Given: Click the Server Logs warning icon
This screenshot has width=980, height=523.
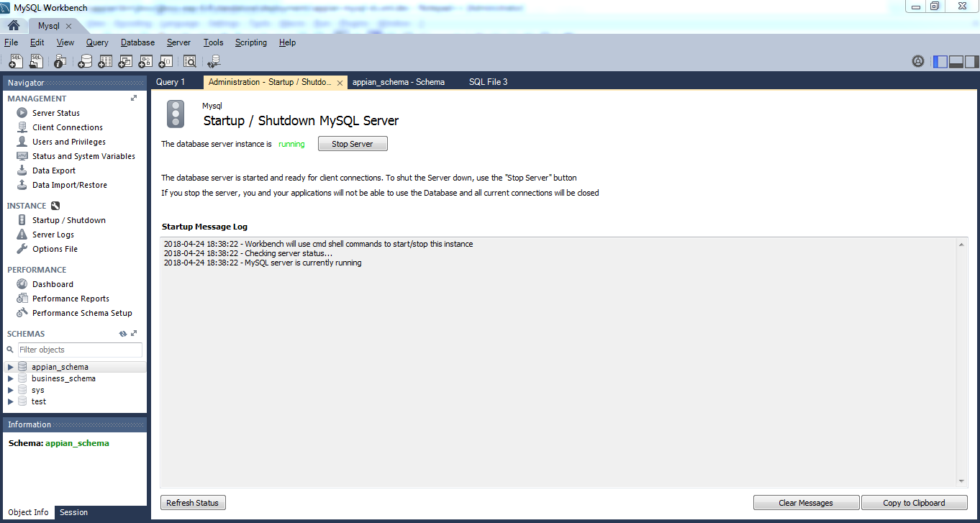Looking at the screenshot, I should click(x=22, y=235).
